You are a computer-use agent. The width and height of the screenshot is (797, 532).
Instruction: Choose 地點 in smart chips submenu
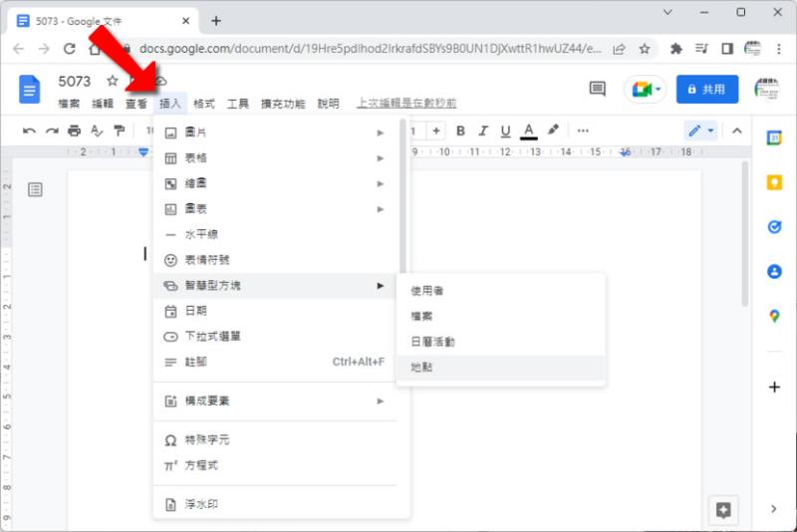(501, 367)
